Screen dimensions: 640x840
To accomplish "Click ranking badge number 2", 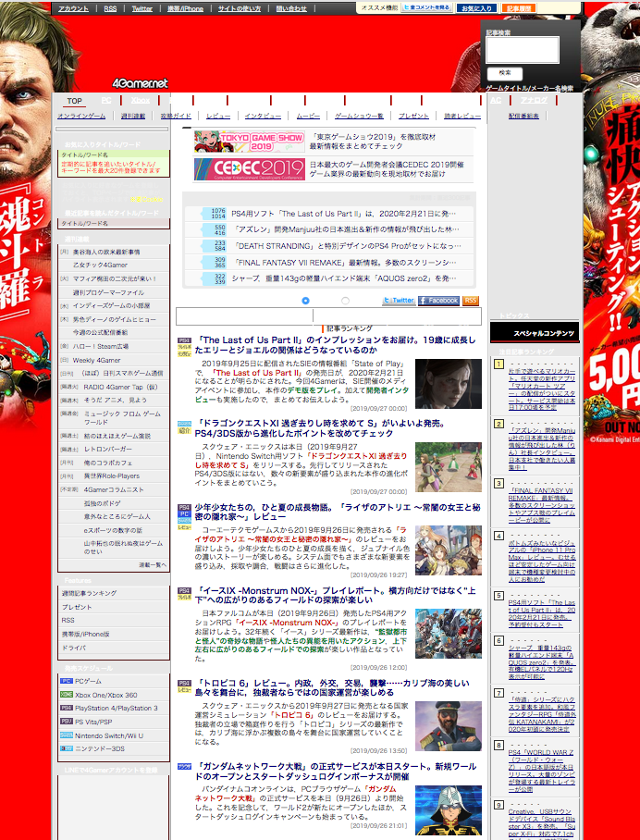I will tap(498, 424).
